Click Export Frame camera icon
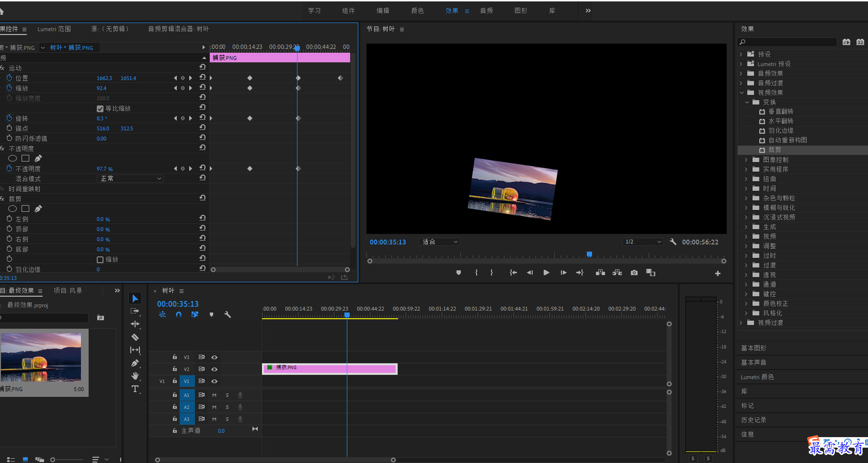Image resolution: width=868 pixels, height=463 pixels. (634, 273)
